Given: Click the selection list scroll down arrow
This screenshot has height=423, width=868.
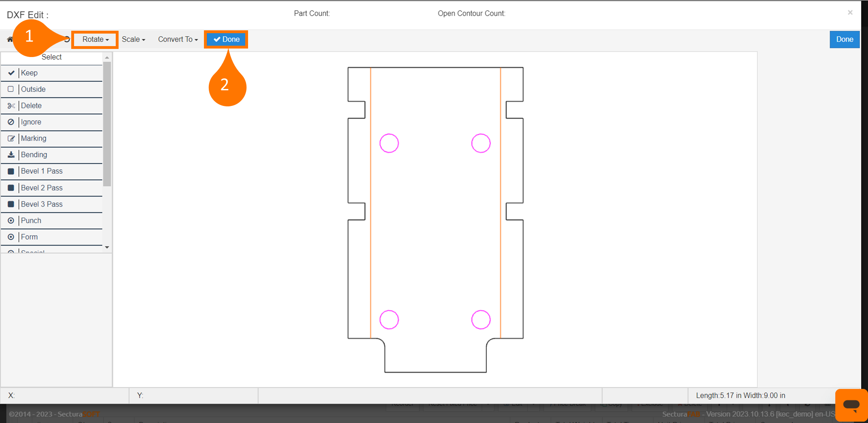Looking at the screenshot, I should click(107, 247).
